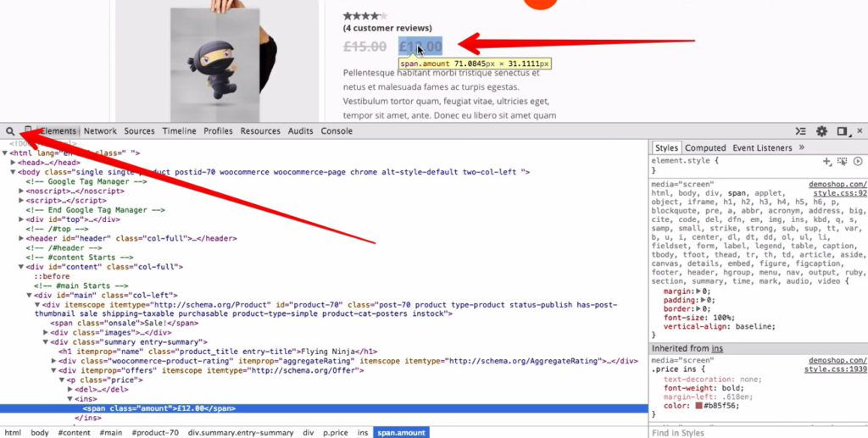
Task: Select span.amount in the breadcrumb bar
Action: (x=401, y=432)
